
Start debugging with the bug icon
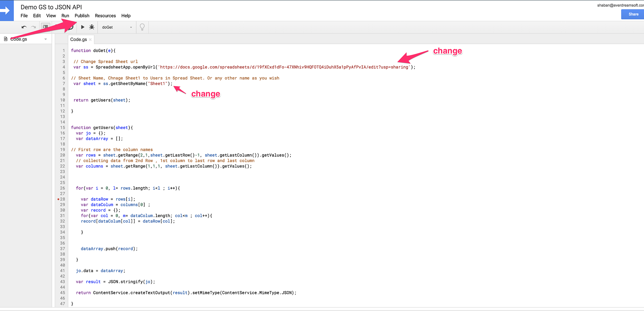pyautogui.click(x=92, y=27)
